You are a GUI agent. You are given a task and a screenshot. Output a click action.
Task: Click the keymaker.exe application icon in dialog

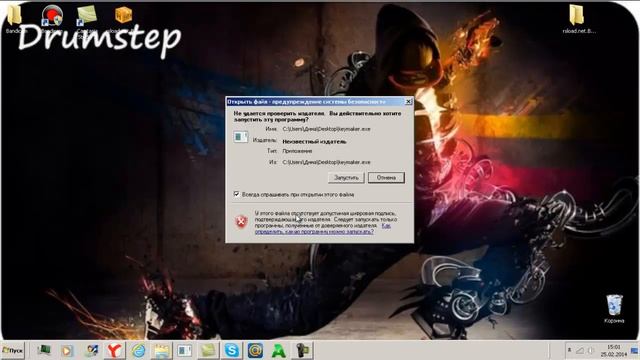(x=241, y=137)
